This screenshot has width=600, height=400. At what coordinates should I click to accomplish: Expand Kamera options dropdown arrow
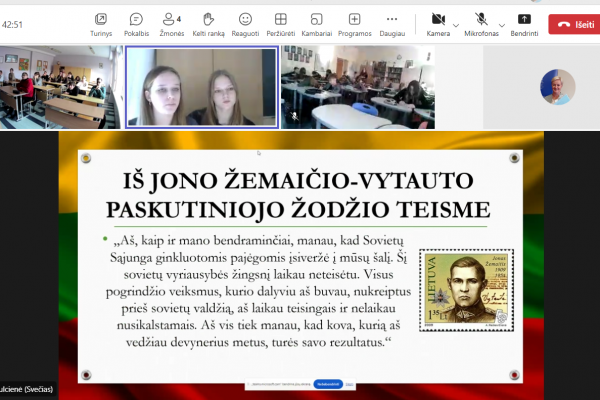(456, 25)
